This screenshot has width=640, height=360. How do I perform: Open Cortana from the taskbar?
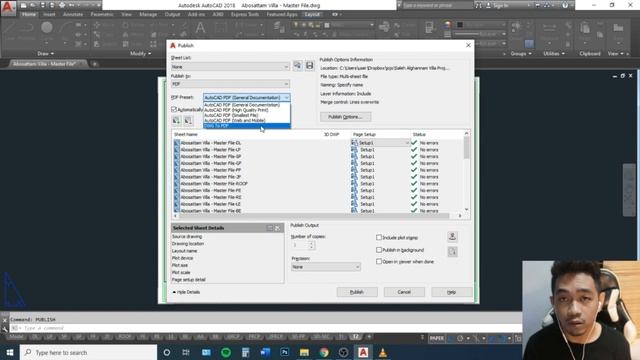(167, 352)
